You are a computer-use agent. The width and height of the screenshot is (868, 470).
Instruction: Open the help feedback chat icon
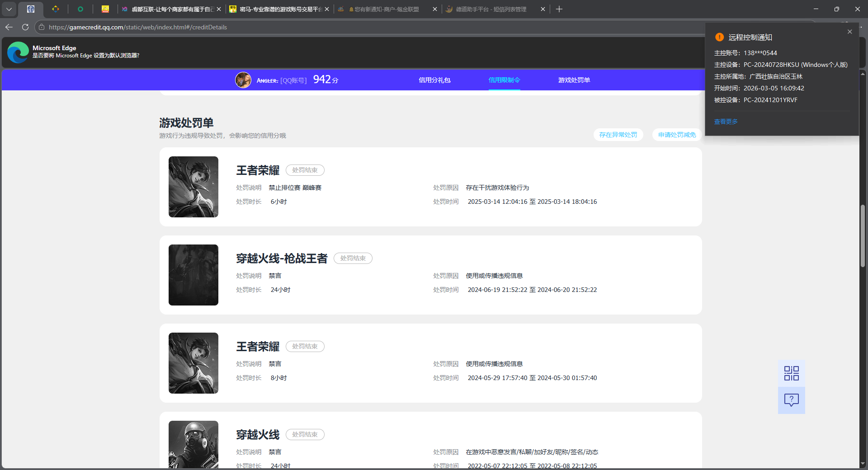click(791, 400)
